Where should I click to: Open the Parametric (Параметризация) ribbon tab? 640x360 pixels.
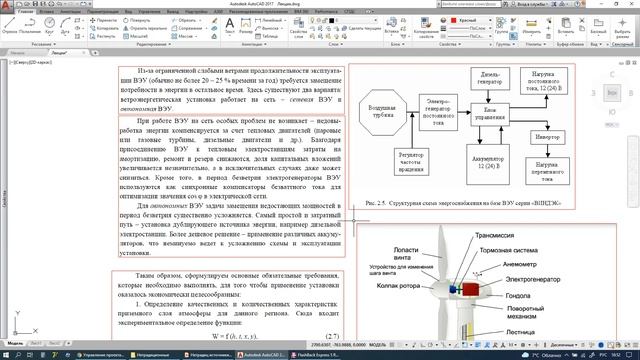(103, 12)
